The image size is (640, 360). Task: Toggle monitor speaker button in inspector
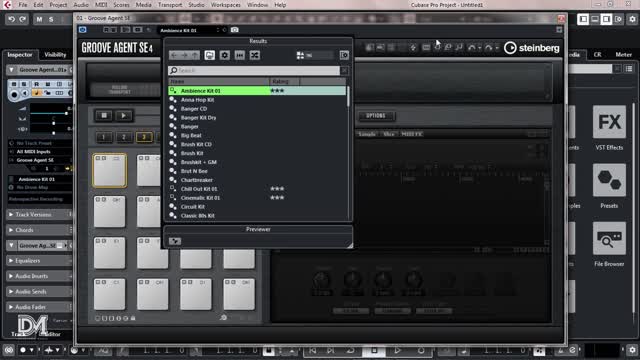(24, 93)
